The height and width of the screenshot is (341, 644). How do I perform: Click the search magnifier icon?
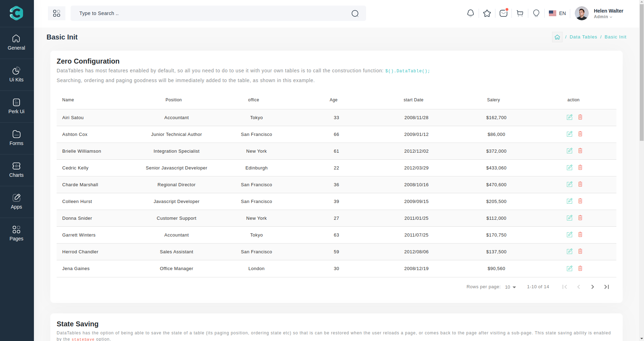coord(355,13)
